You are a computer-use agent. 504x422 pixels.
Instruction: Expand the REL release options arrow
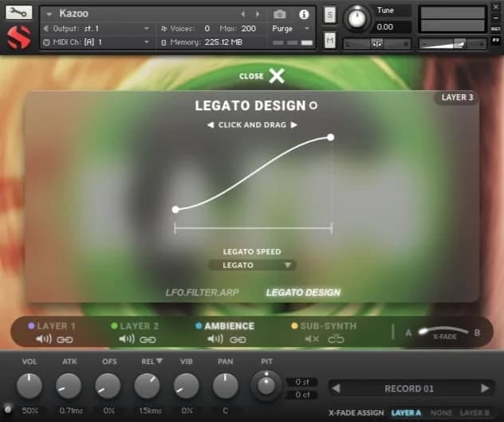click(x=160, y=361)
